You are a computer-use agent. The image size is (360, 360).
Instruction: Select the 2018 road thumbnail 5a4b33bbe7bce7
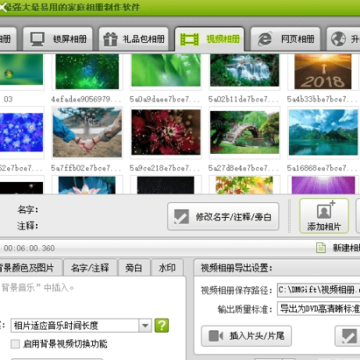[x=323, y=71]
